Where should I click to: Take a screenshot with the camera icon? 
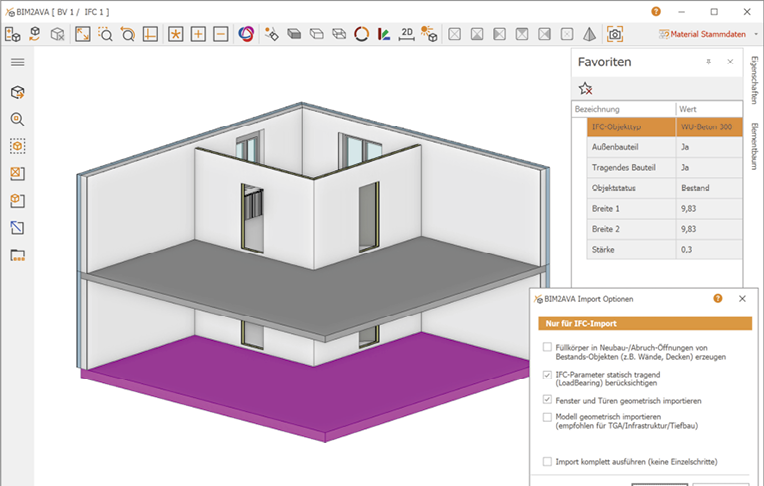(x=614, y=34)
